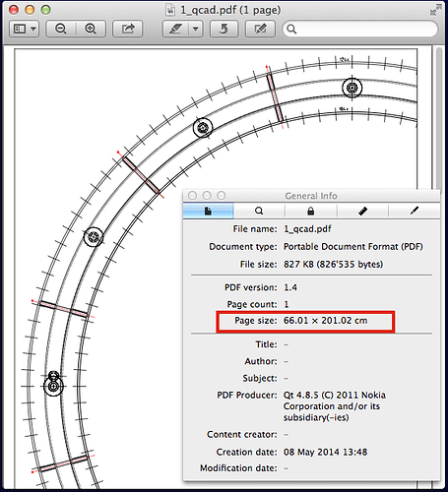The width and height of the screenshot is (448, 492).
Task: Select General Info document tab in inspector
Action: [x=208, y=211]
